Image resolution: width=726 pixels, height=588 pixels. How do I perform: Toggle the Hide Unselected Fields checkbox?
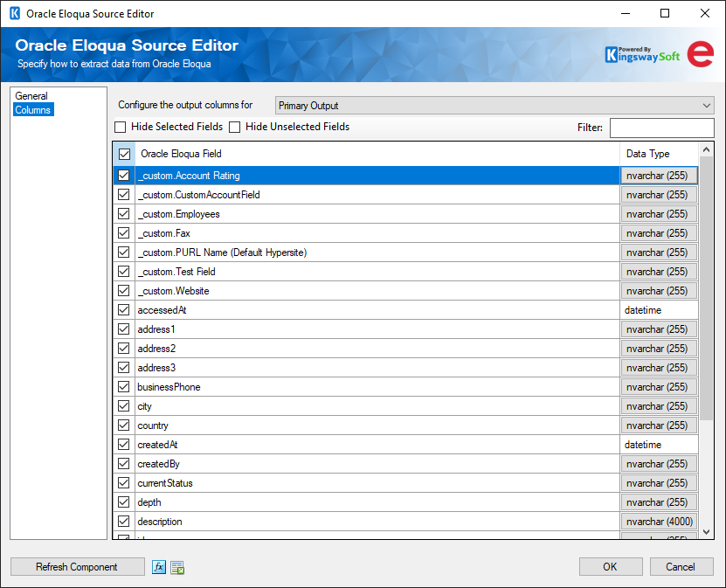click(235, 127)
